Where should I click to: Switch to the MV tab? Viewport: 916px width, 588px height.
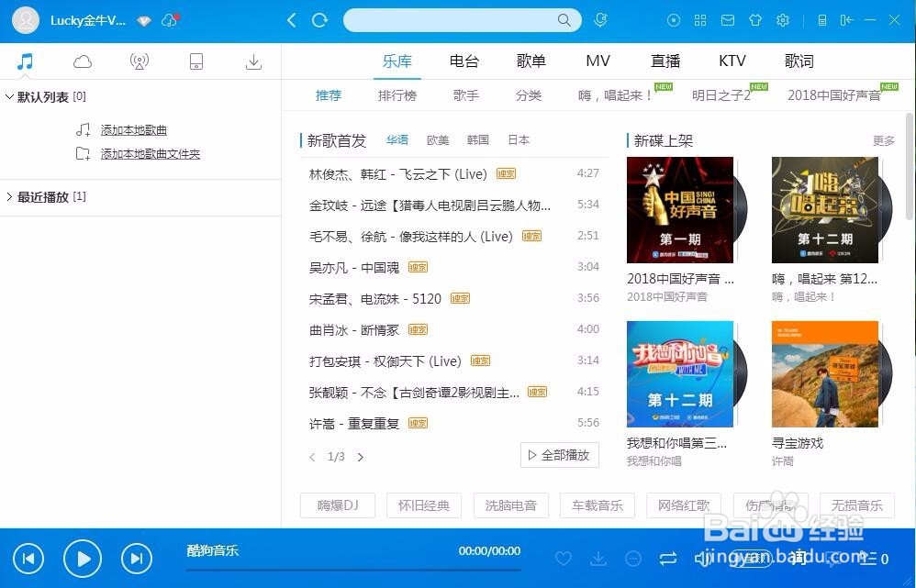pos(598,61)
